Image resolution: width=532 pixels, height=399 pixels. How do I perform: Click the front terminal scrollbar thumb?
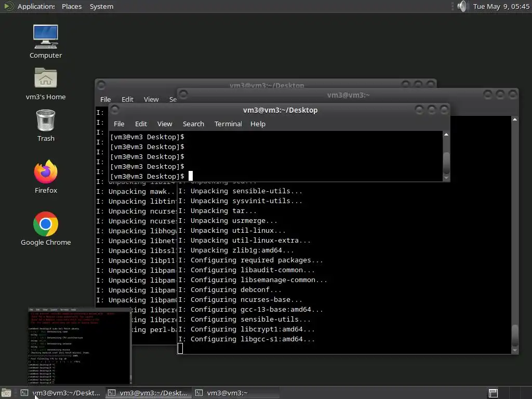coord(446,163)
